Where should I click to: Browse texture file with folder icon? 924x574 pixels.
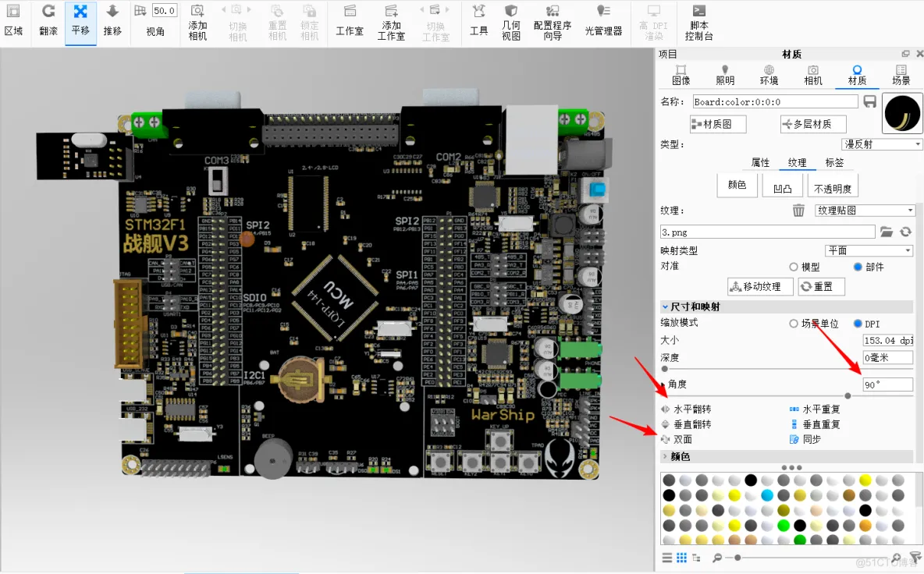887,232
